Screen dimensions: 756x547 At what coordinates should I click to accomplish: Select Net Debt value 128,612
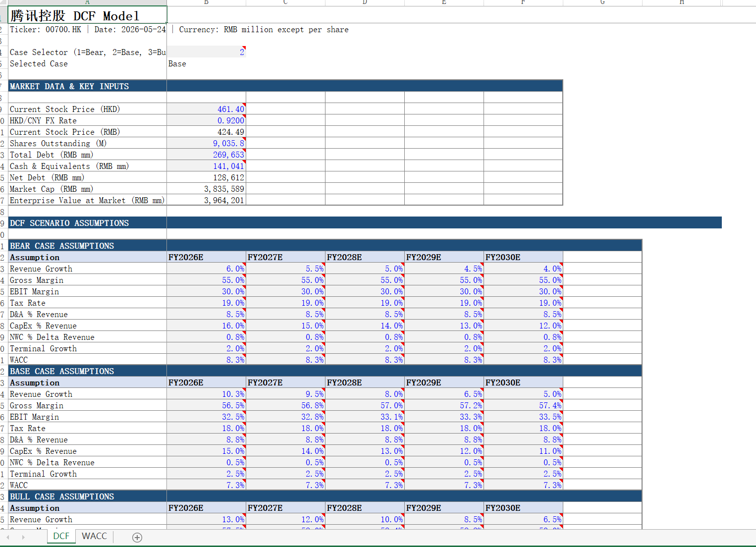(x=207, y=177)
